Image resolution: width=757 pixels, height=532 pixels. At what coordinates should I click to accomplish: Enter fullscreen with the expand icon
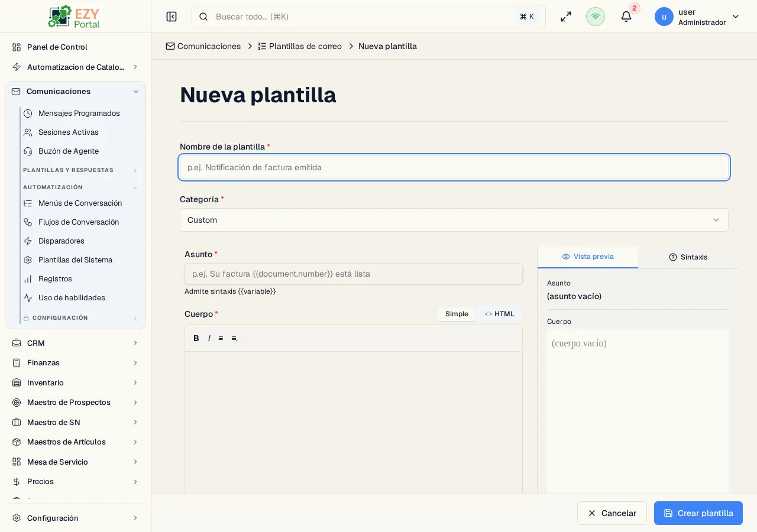click(566, 17)
